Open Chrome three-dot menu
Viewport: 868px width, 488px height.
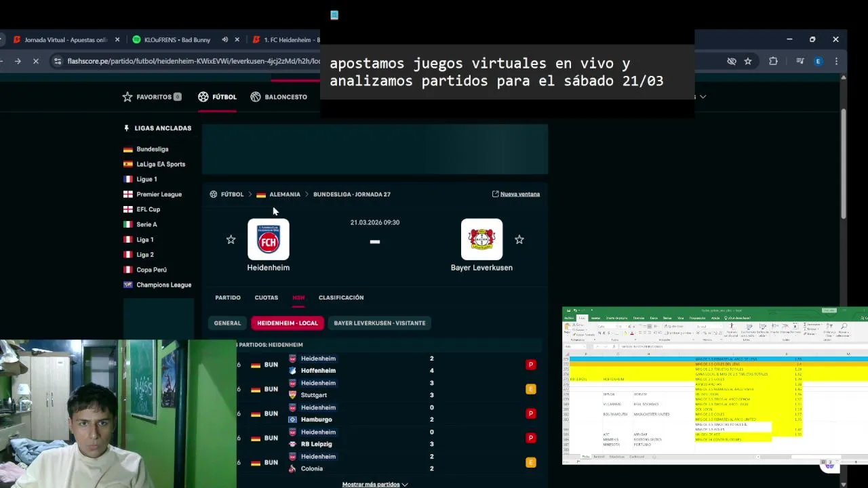(x=836, y=62)
